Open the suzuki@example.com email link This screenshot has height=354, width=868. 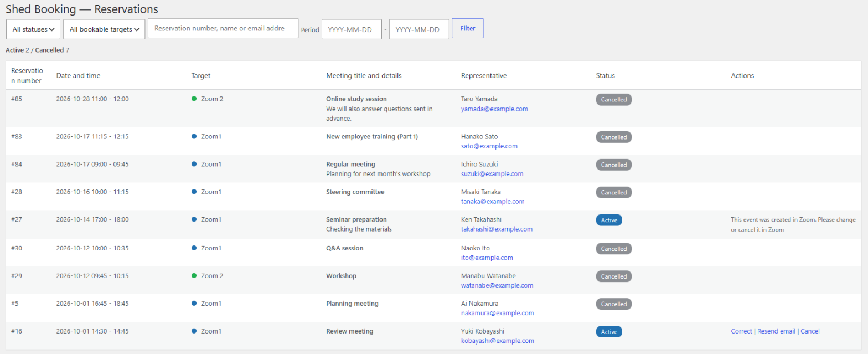click(492, 174)
